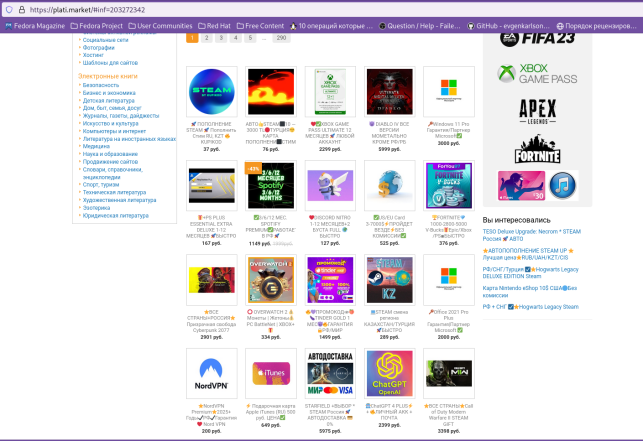Open the Steam top-up product thumbnail

212,91
